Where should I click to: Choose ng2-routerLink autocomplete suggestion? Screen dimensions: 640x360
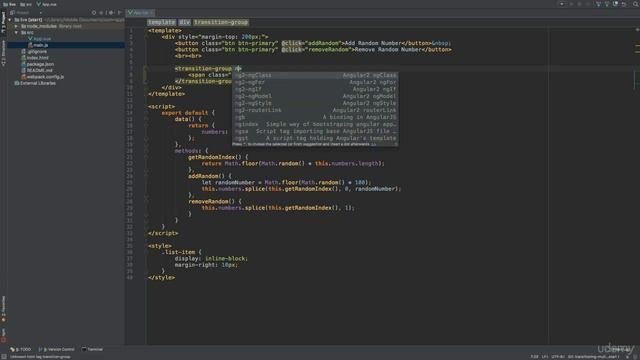click(x=315, y=110)
